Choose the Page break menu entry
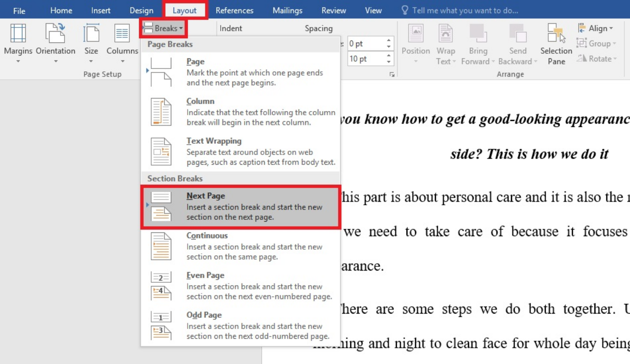Image resolution: width=630 pixels, height=364 pixels. pos(241,72)
